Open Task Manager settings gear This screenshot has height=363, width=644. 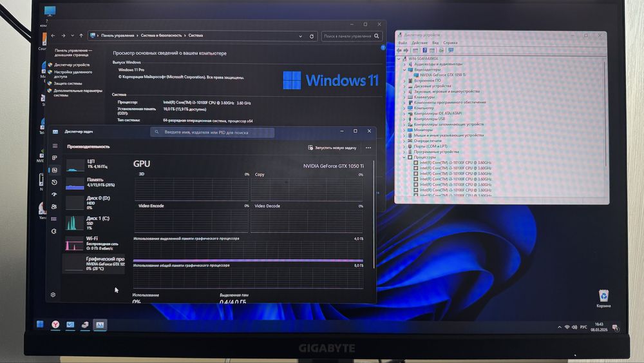pos(53,295)
